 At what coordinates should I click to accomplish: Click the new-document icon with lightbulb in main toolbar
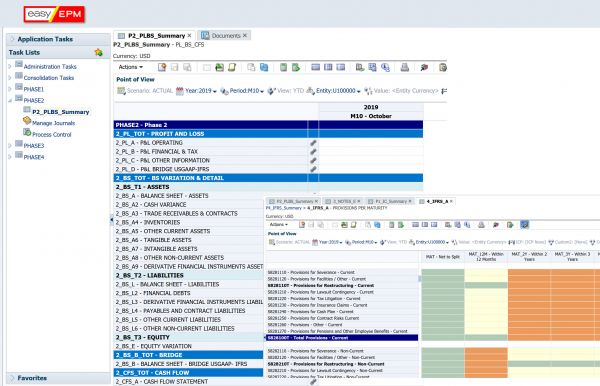tap(162, 67)
